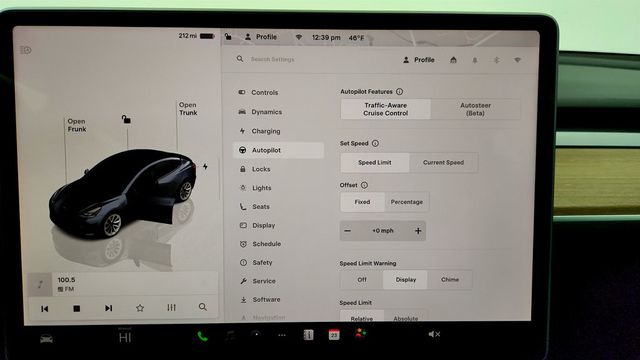This screenshot has width=640, height=360.
Task: Unmute volume with speaker icon
Action: click(x=434, y=334)
